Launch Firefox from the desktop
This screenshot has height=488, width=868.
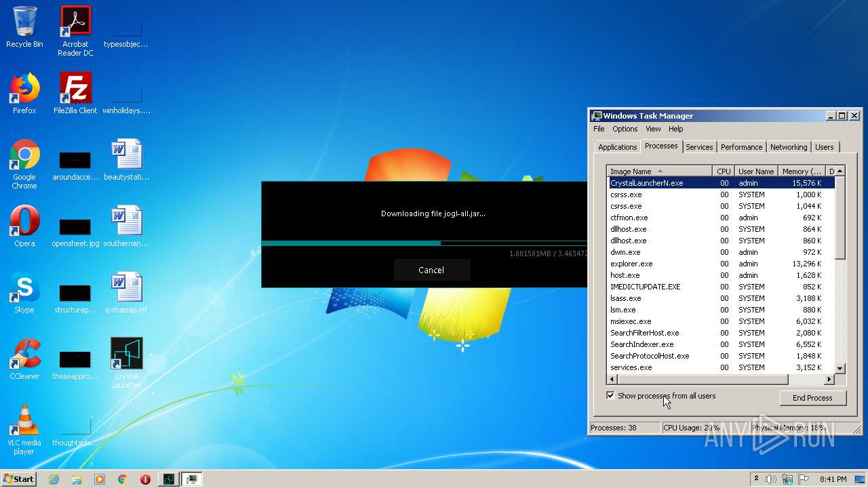[24, 94]
